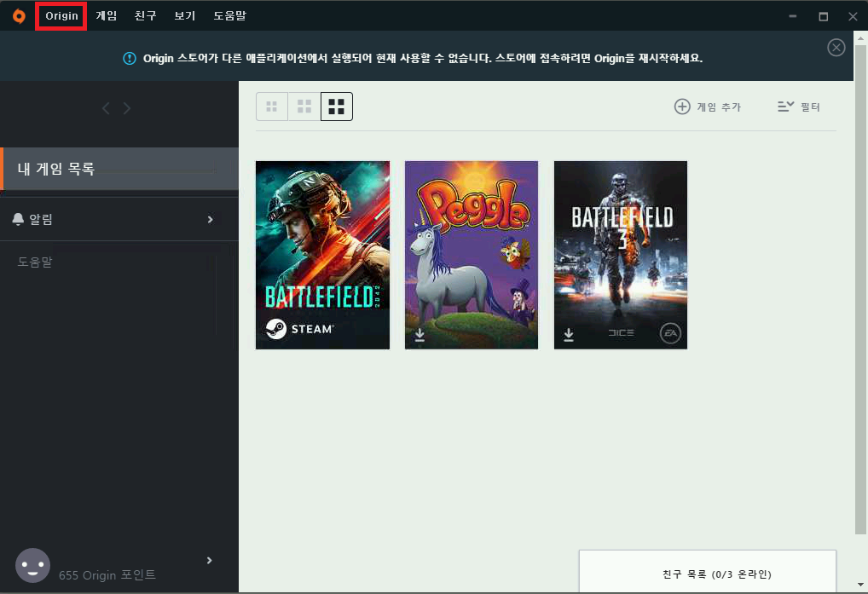Open the Origin menu

tap(61, 16)
